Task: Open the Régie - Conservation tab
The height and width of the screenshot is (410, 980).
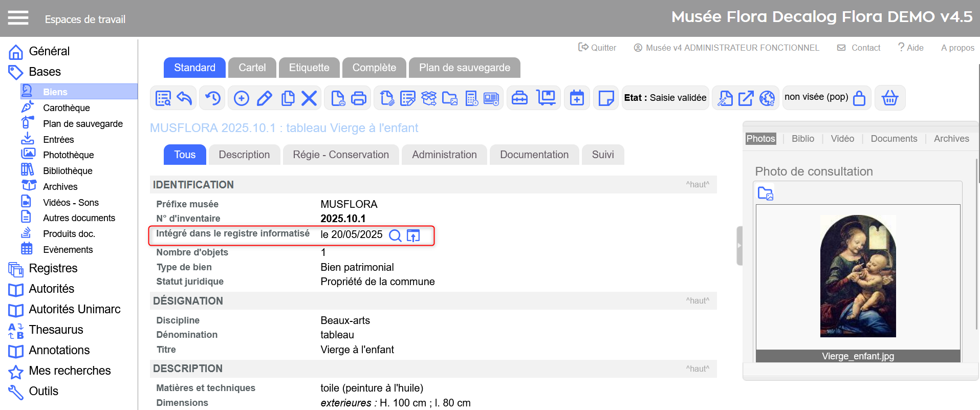Action: pyautogui.click(x=341, y=155)
